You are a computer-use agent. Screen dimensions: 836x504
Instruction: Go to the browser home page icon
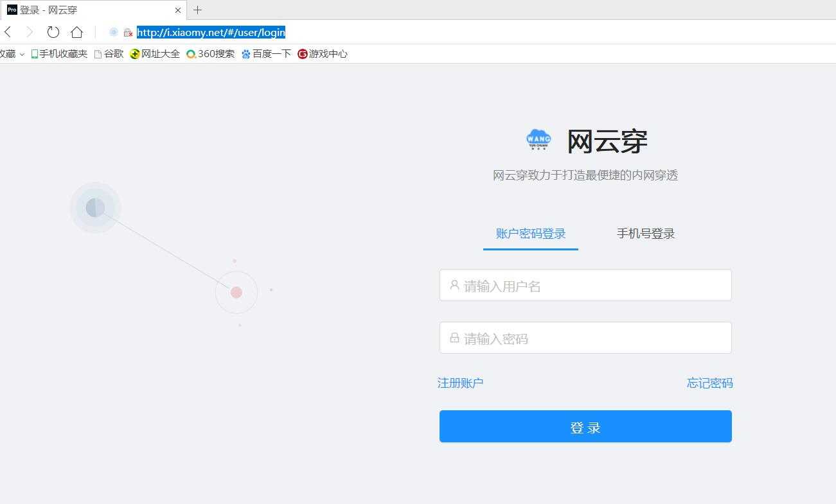[x=76, y=32]
